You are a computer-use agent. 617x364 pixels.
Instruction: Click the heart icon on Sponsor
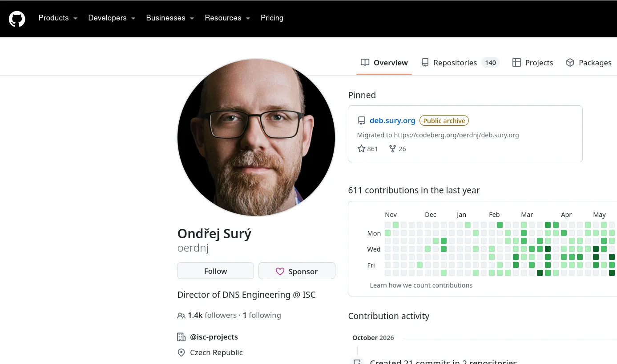[x=280, y=271]
